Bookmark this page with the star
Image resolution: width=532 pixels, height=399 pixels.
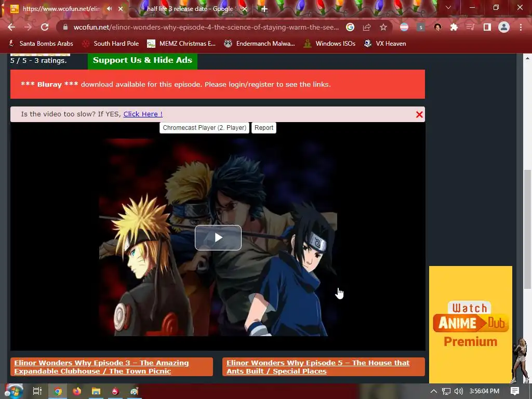[x=383, y=27]
